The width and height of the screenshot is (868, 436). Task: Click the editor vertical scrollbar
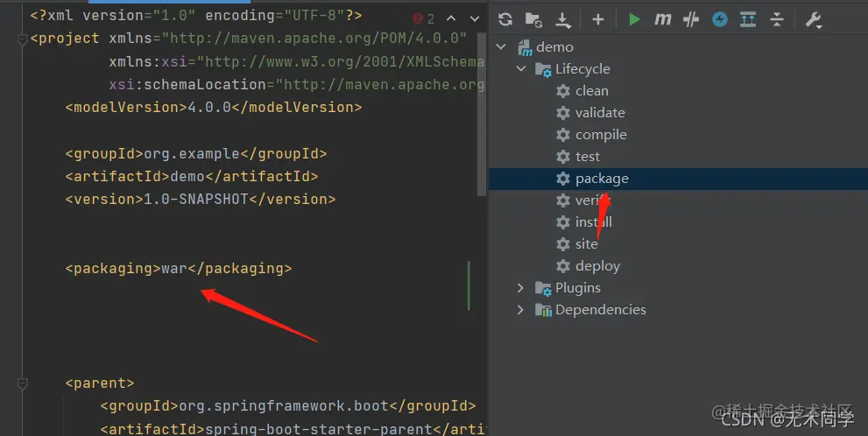click(x=482, y=114)
